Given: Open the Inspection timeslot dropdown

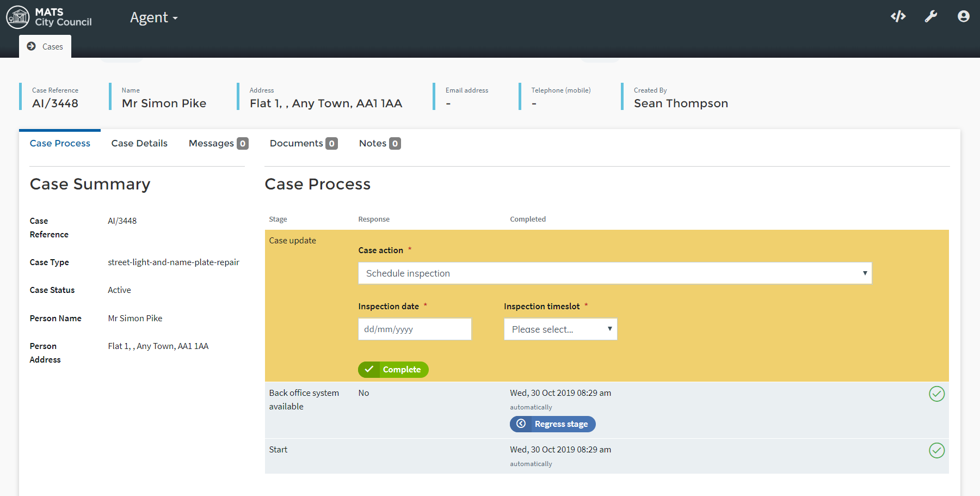Looking at the screenshot, I should pyautogui.click(x=560, y=329).
